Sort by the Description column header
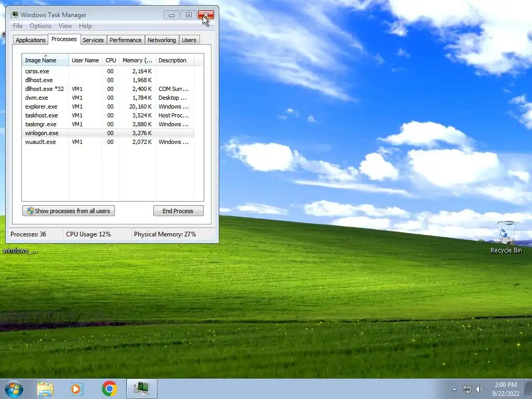532x399 pixels. pos(175,60)
